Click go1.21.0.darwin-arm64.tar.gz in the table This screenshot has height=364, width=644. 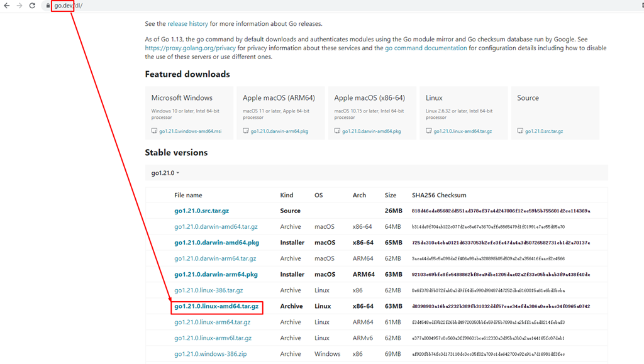click(x=215, y=258)
